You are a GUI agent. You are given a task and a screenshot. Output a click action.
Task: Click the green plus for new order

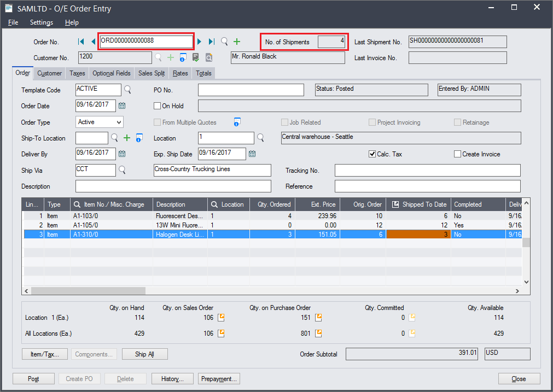(x=237, y=42)
